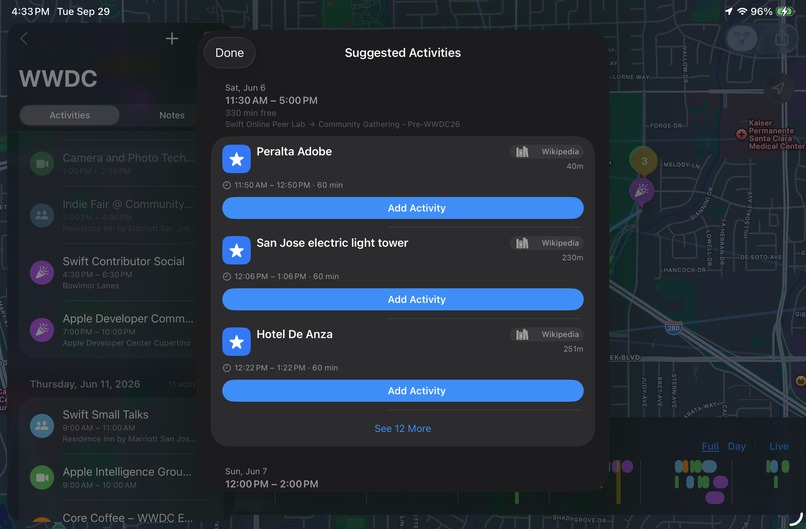Select Thursday, Jun 11, 2026 header
This screenshot has width=806, height=529.
[85, 384]
